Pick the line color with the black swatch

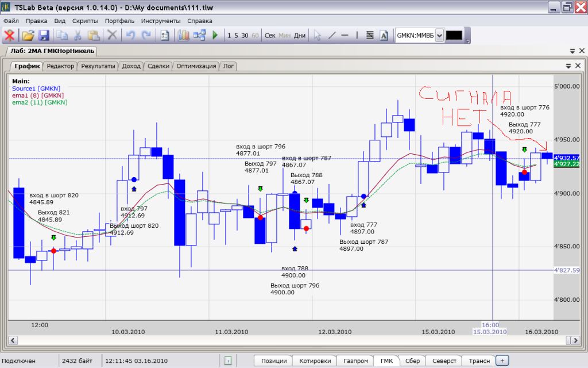454,36
